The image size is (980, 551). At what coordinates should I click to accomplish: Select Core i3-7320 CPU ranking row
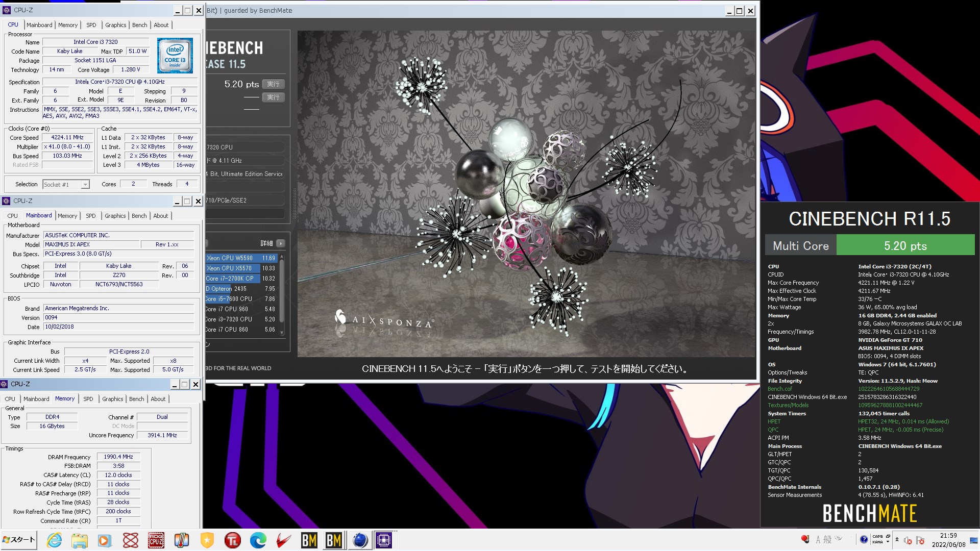(241, 319)
